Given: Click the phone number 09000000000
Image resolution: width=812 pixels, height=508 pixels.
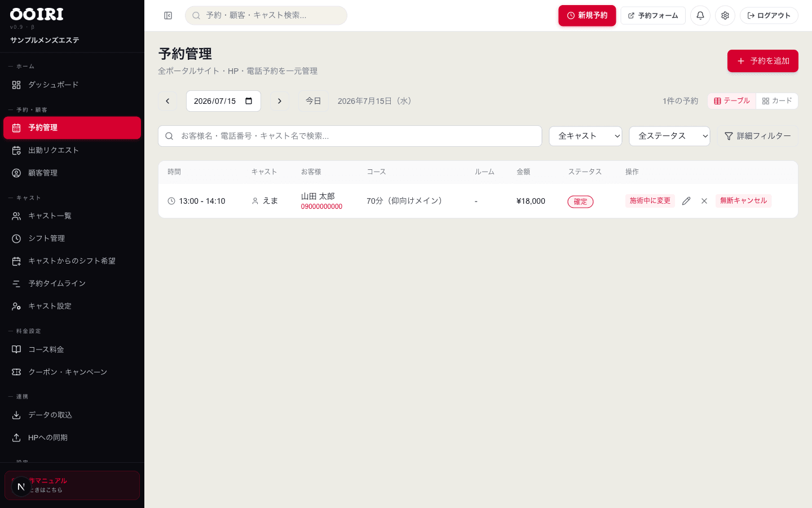Looking at the screenshot, I should [x=321, y=207].
